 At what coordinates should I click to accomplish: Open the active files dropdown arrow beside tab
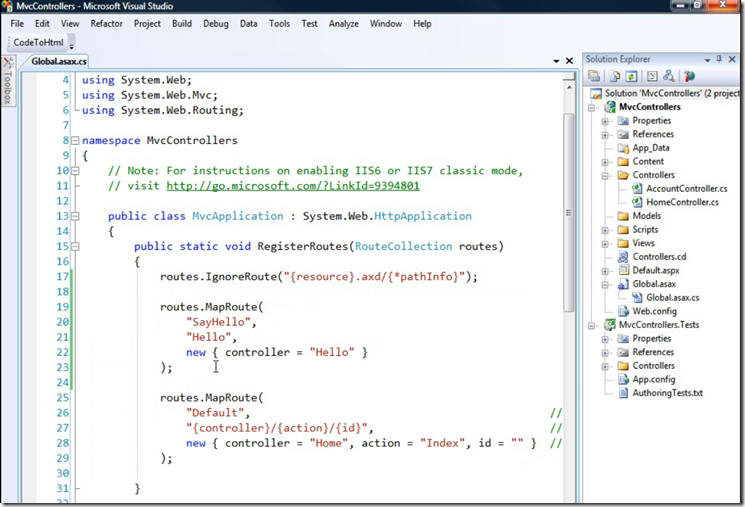click(x=556, y=61)
